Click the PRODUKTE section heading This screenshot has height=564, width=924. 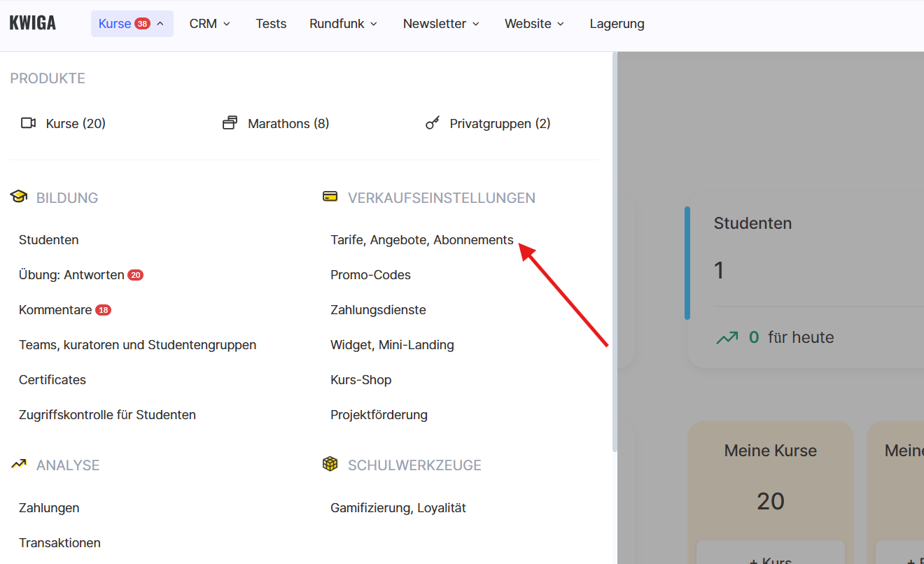point(48,78)
